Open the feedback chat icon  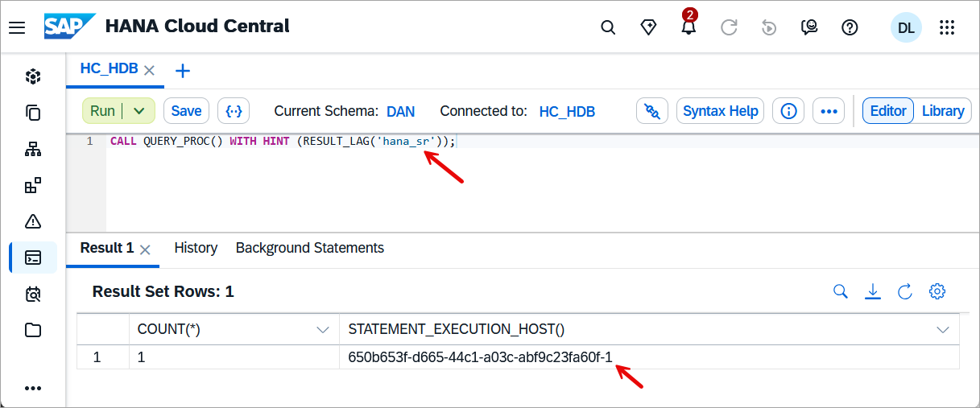point(809,27)
